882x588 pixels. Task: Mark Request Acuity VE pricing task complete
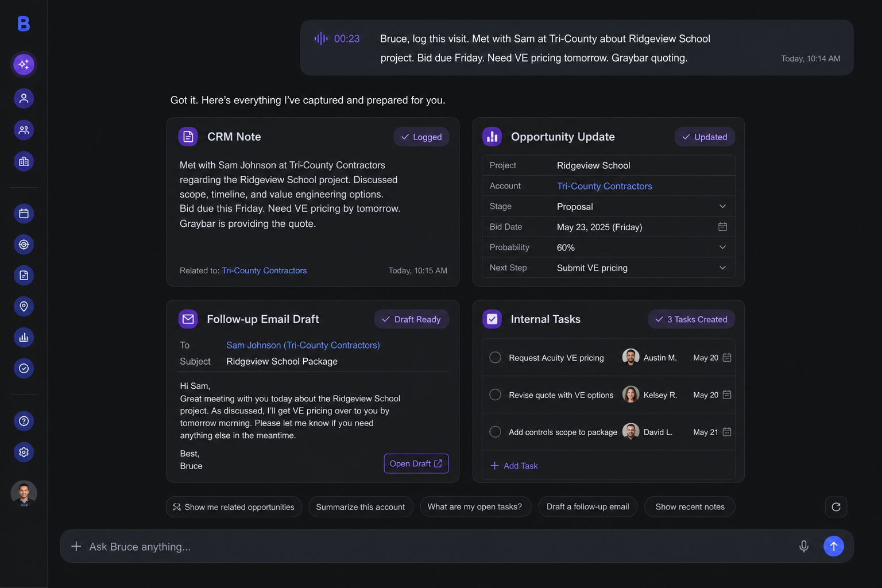pos(495,357)
